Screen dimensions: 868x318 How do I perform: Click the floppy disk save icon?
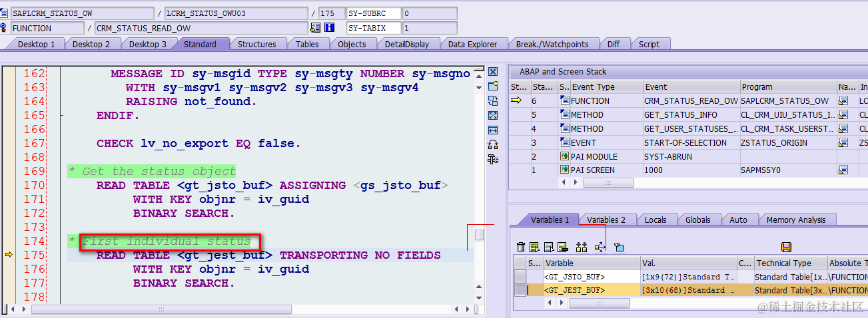click(786, 247)
